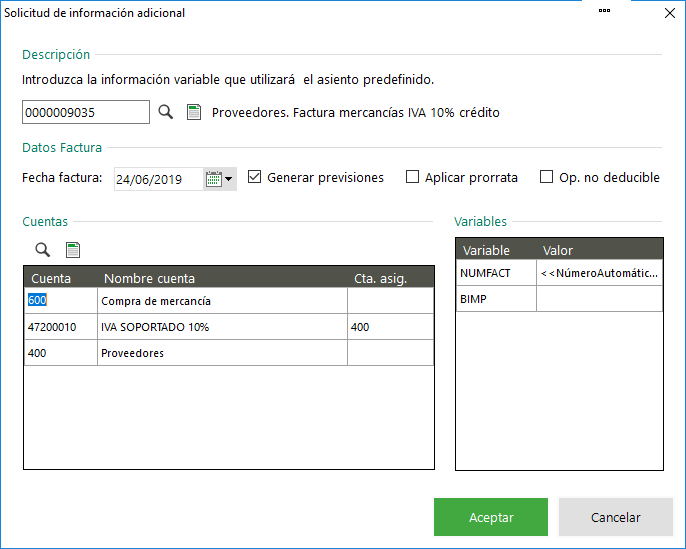Select account cell 47200010
686x549 pixels.
pyautogui.click(x=61, y=327)
